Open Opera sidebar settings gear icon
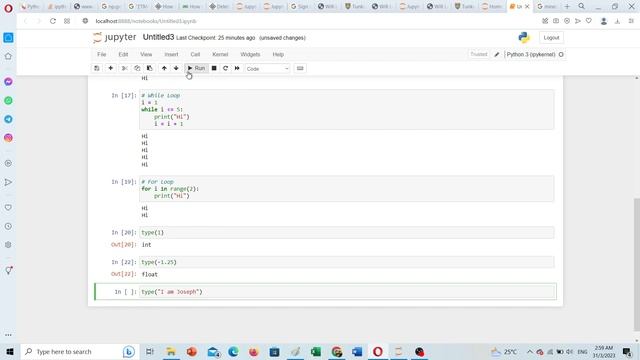640x360 pixels. tap(8, 245)
